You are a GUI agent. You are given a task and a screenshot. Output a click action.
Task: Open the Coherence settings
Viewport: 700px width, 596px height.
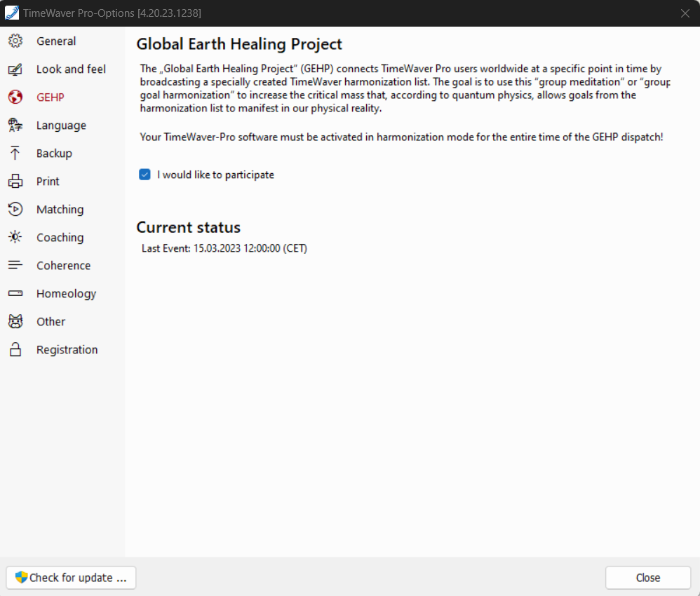click(63, 266)
